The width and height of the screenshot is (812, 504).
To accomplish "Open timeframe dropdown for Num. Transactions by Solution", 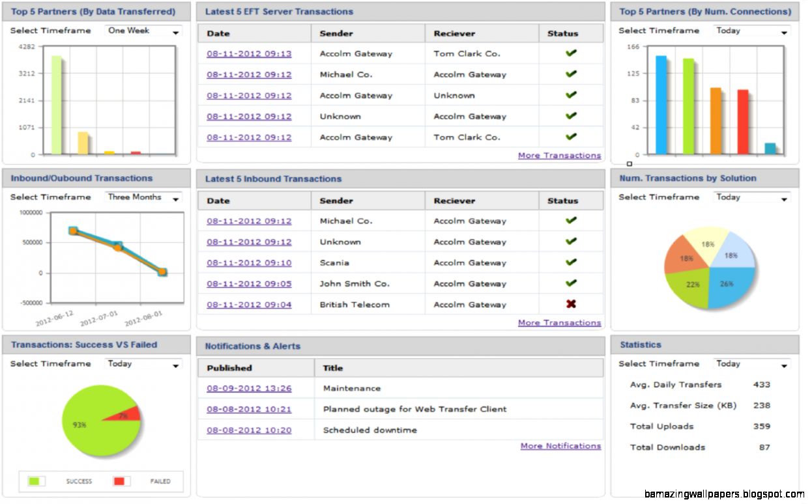I will click(751, 197).
